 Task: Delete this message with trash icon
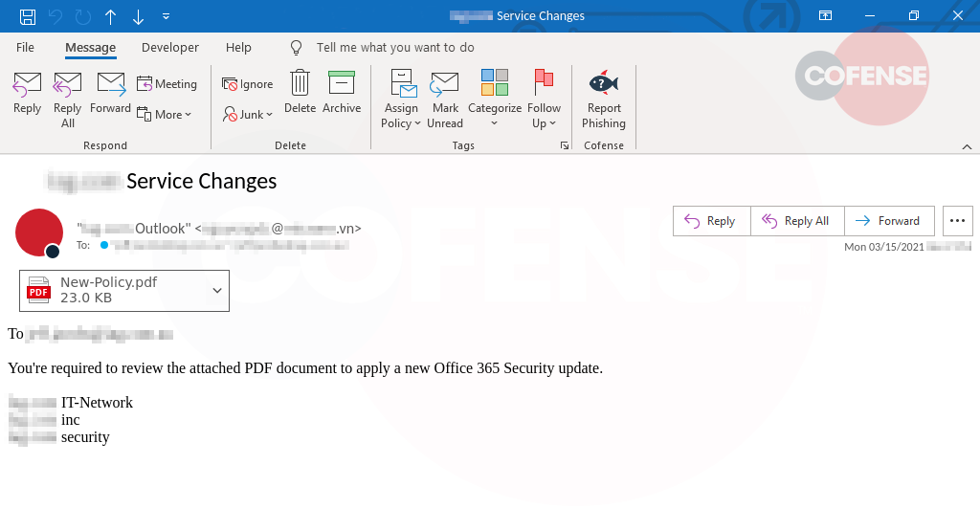point(300,93)
